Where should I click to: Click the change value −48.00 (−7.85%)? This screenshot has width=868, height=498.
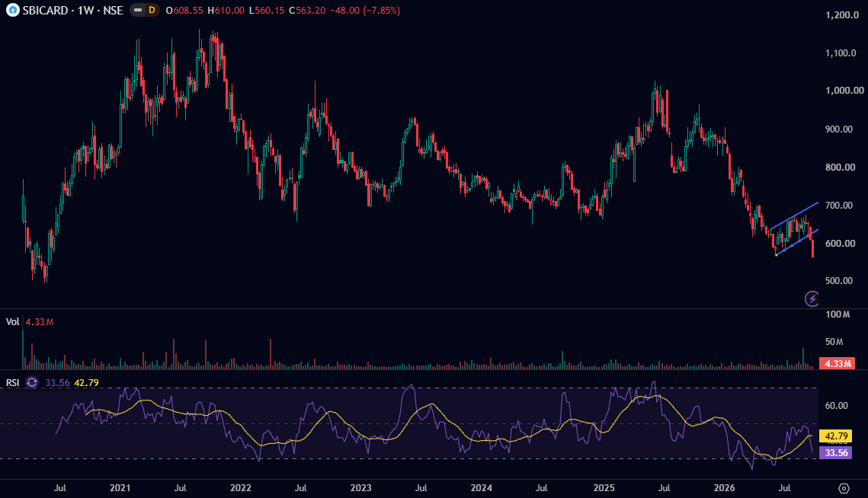pyautogui.click(x=365, y=11)
